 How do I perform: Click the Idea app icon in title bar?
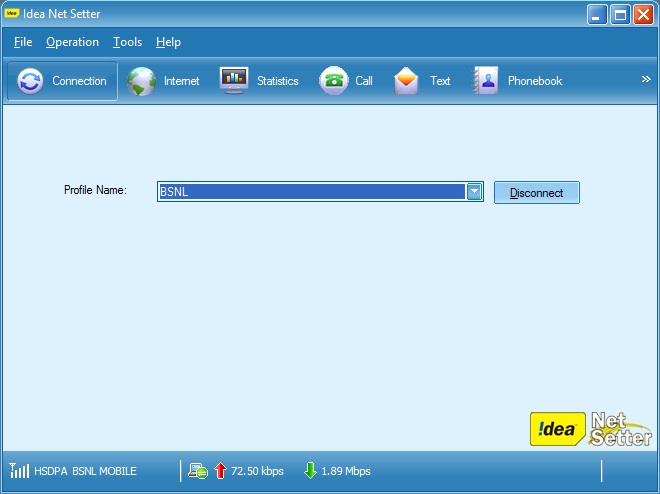click(12, 13)
